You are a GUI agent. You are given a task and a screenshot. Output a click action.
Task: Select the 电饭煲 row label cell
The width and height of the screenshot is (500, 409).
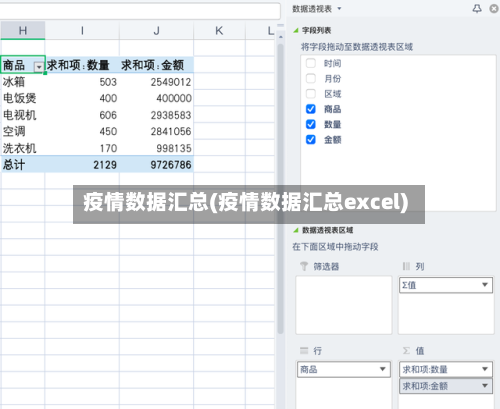(x=23, y=98)
